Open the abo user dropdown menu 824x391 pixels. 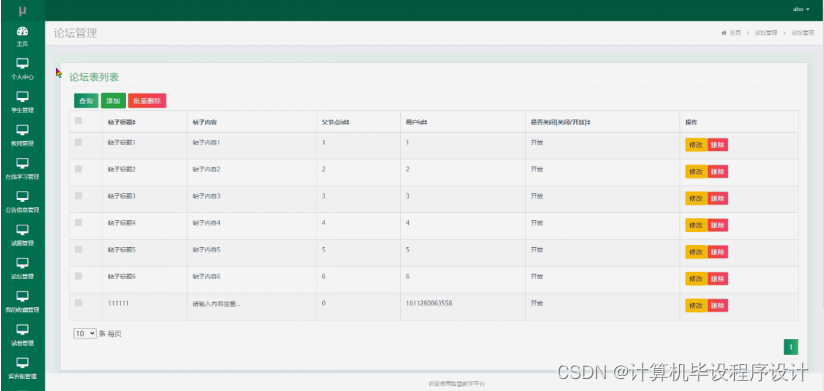point(801,9)
